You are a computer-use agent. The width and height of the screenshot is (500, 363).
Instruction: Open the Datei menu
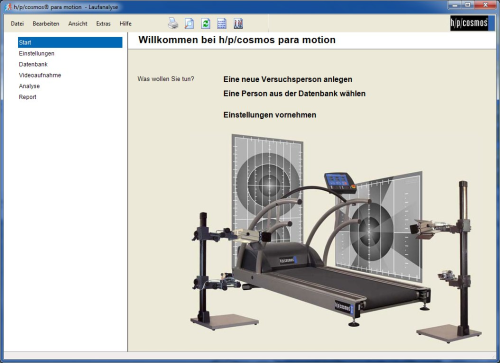17,24
